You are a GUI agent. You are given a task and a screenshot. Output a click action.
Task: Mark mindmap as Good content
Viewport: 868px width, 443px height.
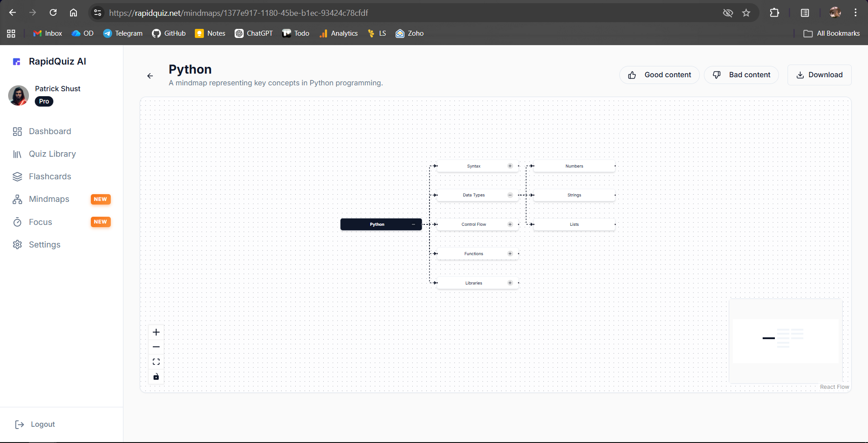pos(659,75)
